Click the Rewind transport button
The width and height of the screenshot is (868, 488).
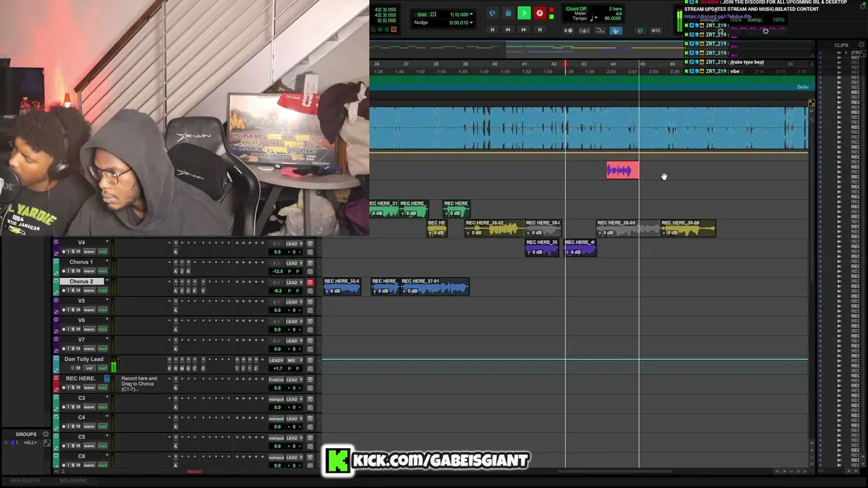(x=508, y=30)
